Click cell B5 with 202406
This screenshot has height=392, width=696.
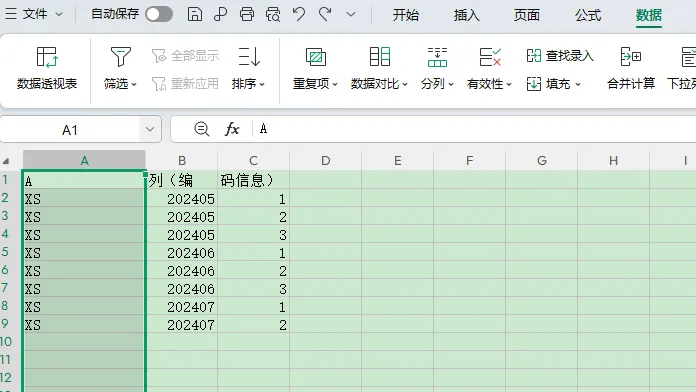[x=182, y=253]
